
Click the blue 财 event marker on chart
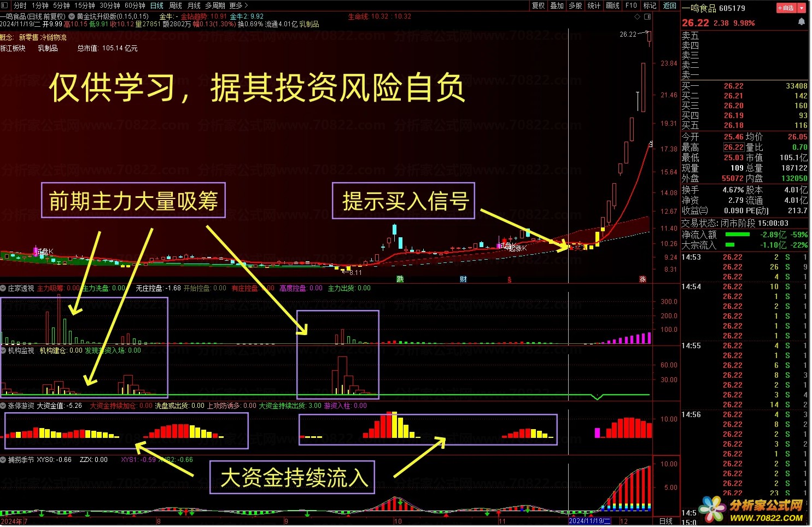coord(463,279)
